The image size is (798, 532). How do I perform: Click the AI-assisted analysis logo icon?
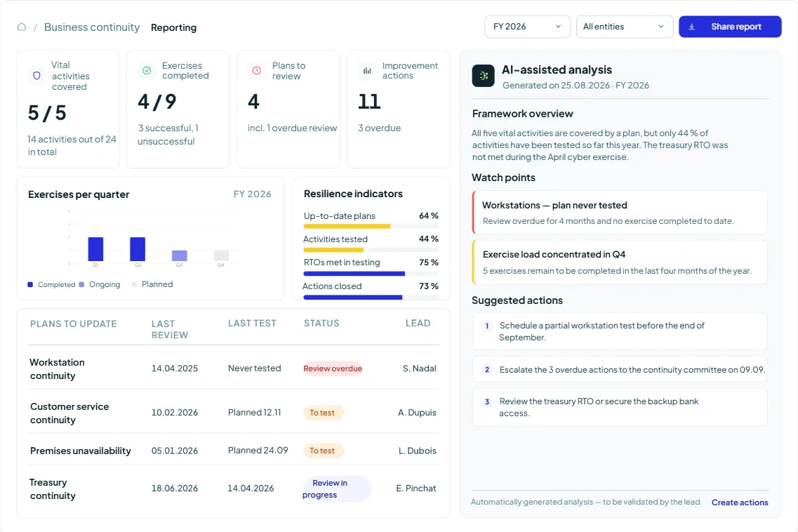pyautogui.click(x=483, y=76)
